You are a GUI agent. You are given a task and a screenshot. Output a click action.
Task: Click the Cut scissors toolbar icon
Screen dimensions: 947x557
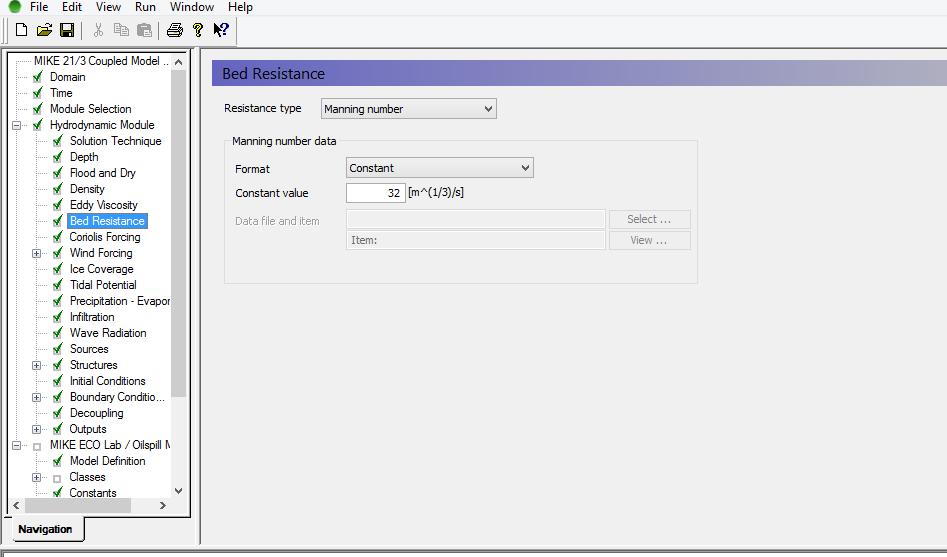coord(98,30)
